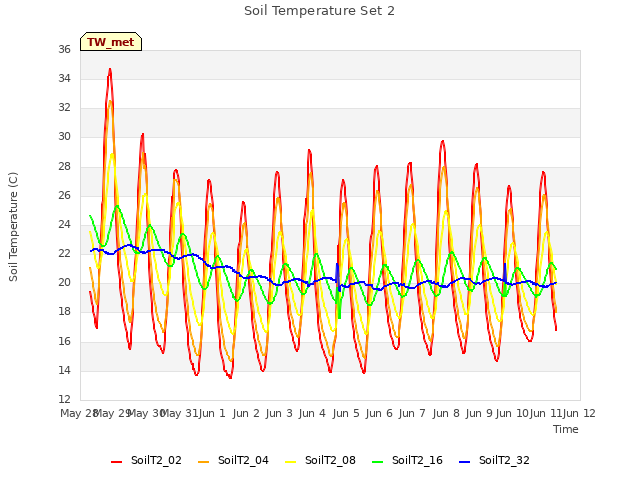Click the blue SoilT2_32 legend swatch
Screen dimensions: 640x480
tap(464, 462)
